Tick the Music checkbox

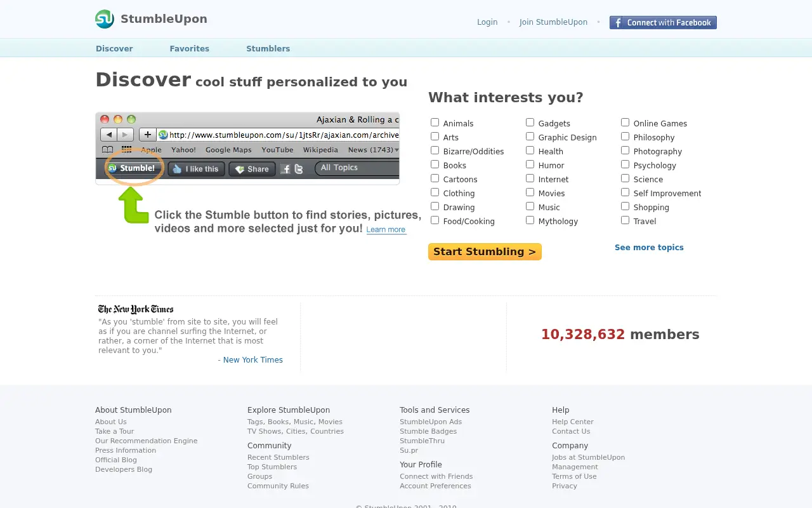pyautogui.click(x=530, y=206)
